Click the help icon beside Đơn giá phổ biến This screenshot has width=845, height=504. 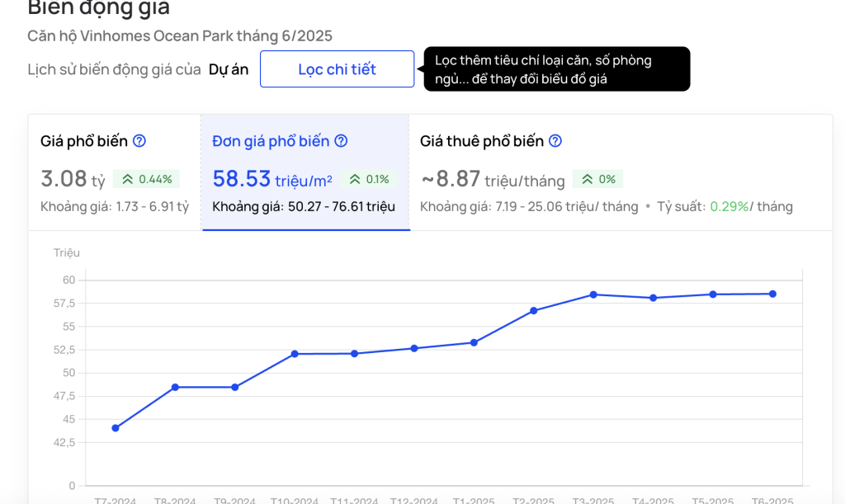(341, 141)
